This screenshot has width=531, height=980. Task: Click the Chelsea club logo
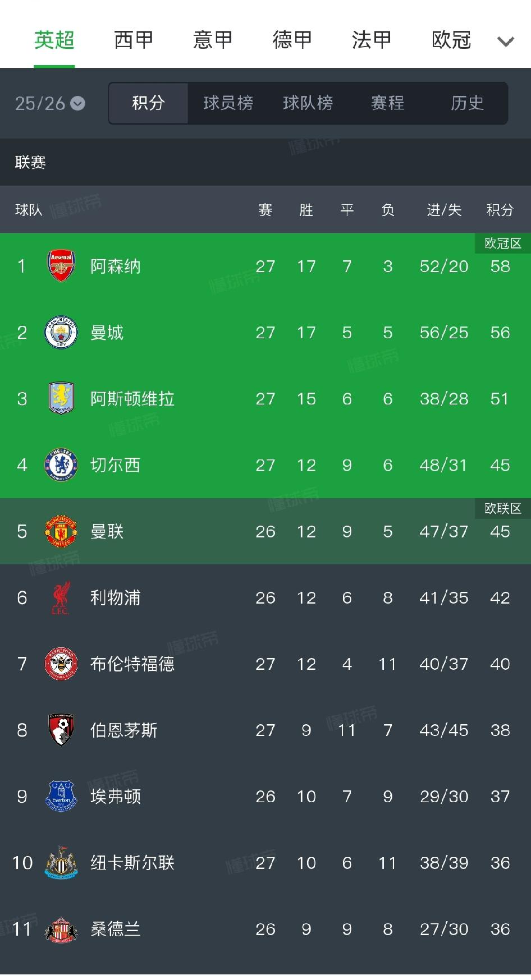coord(62,465)
